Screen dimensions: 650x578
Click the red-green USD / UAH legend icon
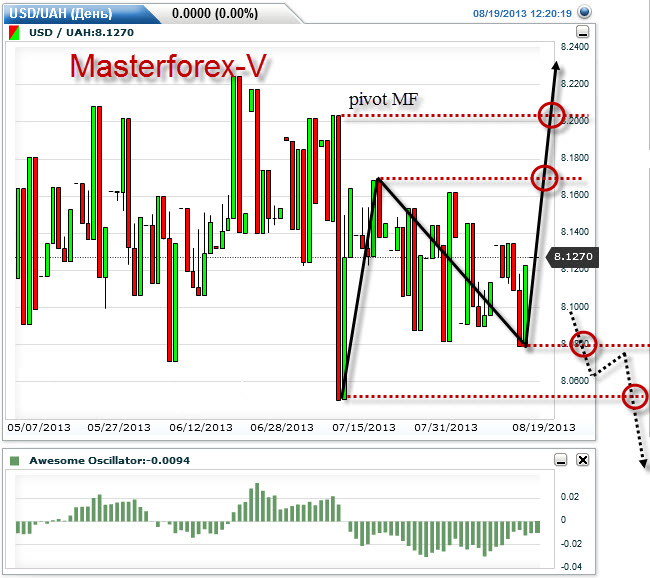[x=14, y=33]
